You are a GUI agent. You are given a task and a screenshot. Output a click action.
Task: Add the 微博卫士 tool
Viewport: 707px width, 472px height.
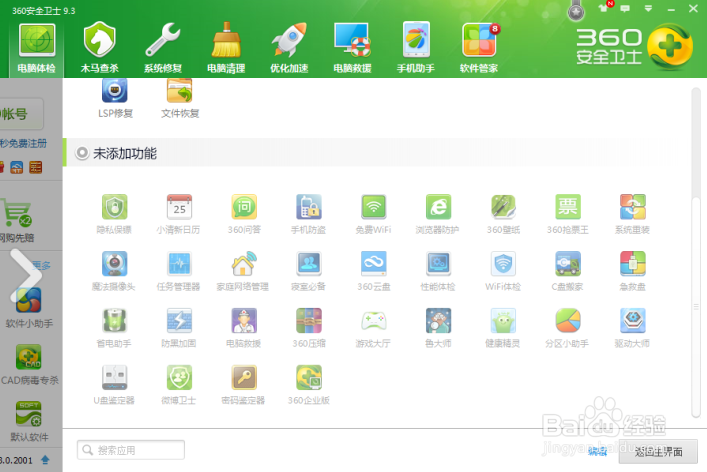pyautogui.click(x=179, y=385)
